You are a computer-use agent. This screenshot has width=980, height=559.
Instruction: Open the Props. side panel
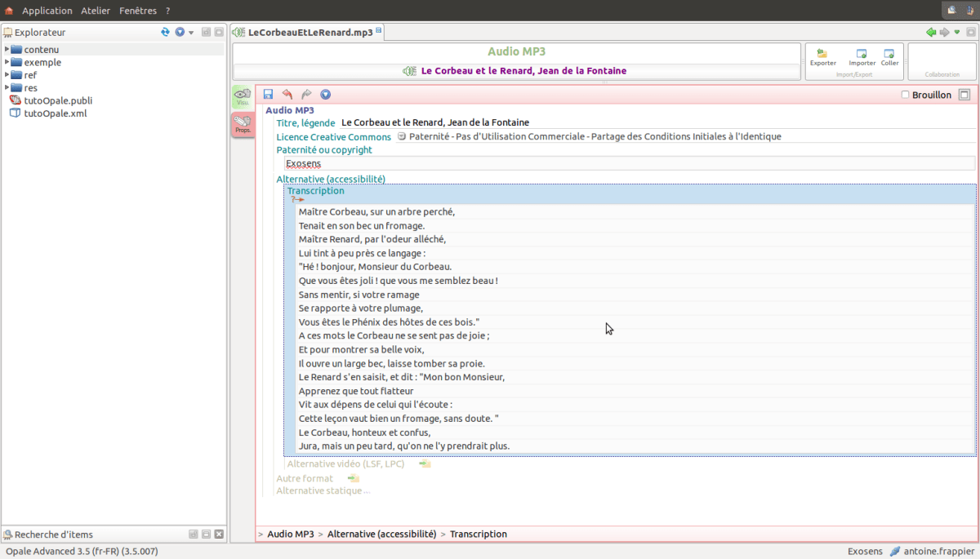pos(243,124)
